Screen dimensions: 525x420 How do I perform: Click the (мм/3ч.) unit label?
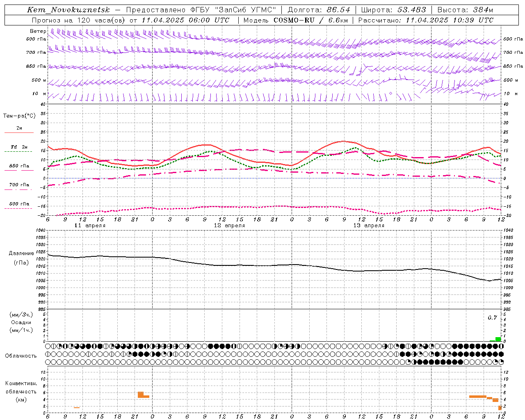[21, 315]
